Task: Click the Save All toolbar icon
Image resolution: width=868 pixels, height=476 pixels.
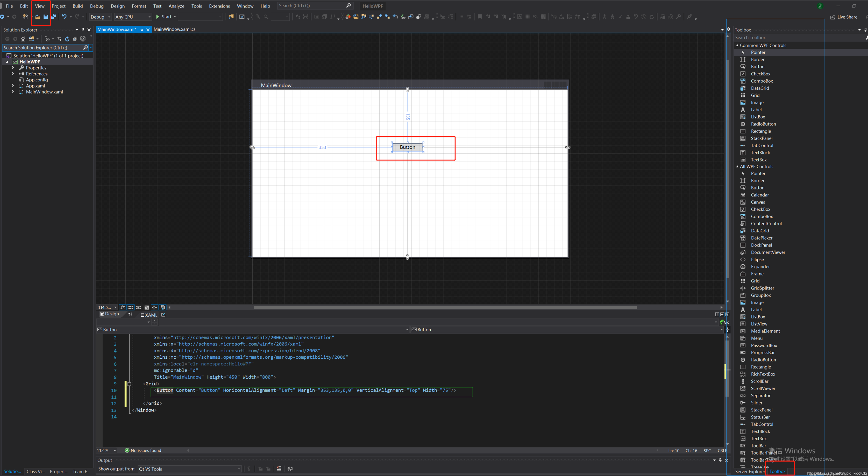Action: [54, 17]
